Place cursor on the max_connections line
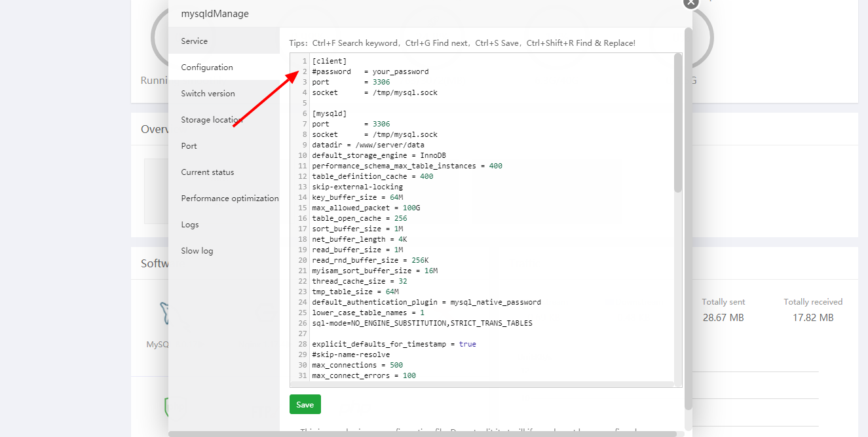The image size is (868, 437). click(x=357, y=365)
